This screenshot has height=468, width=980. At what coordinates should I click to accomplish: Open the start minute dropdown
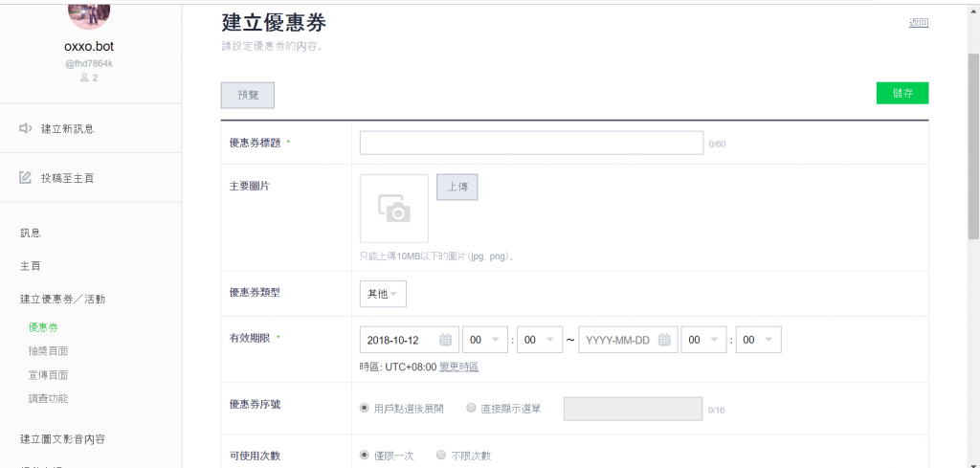pyautogui.click(x=540, y=340)
